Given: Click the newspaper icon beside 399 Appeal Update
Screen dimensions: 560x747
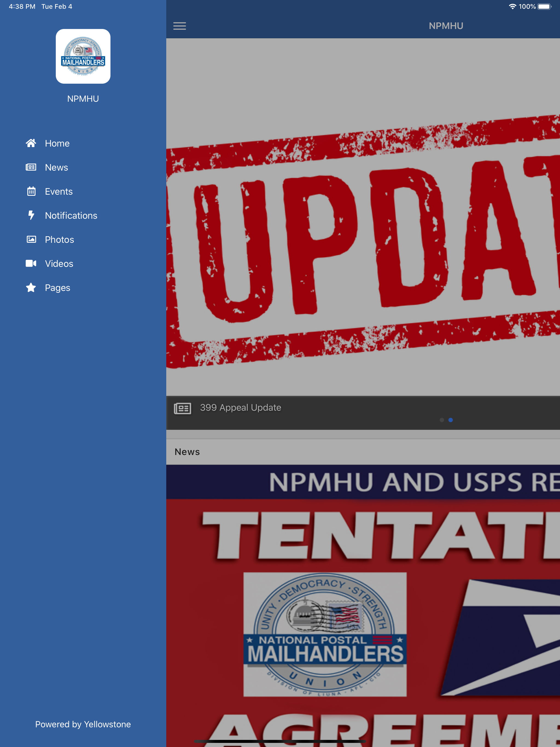Looking at the screenshot, I should point(182,408).
